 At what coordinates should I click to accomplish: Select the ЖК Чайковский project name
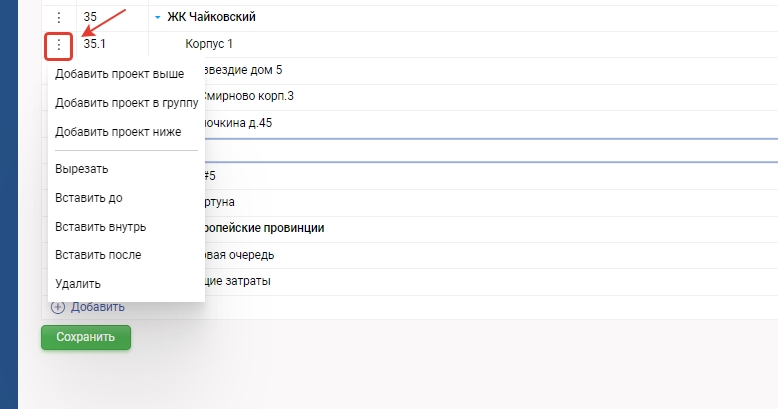click(x=211, y=18)
